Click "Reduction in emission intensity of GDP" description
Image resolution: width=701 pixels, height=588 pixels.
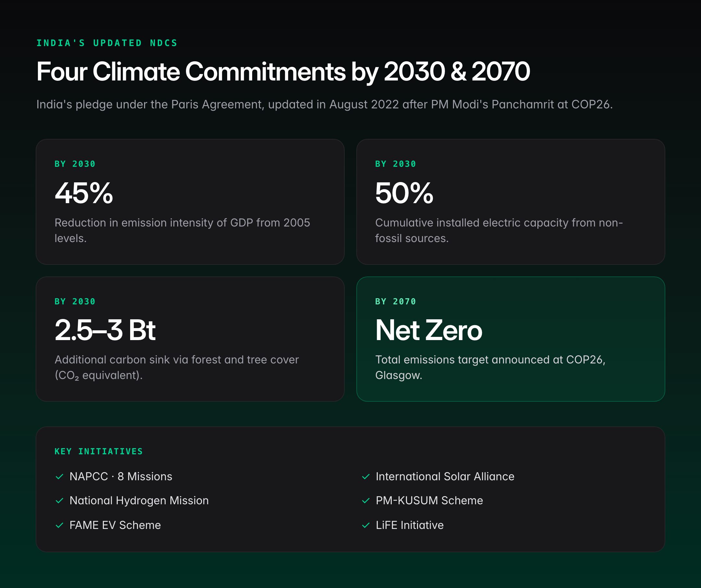[x=182, y=231]
